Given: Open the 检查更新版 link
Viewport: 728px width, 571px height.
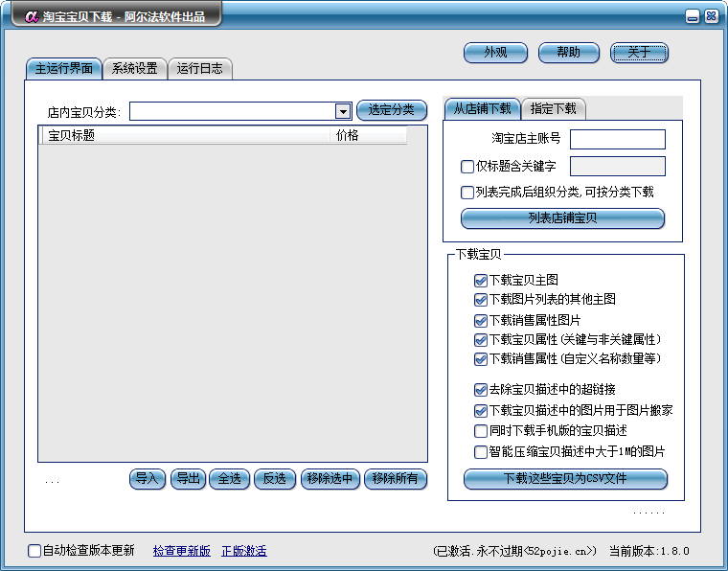Looking at the screenshot, I should 182,551.
